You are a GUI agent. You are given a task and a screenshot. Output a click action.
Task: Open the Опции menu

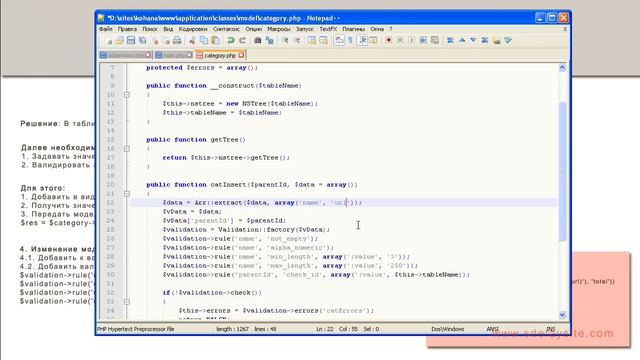253,29
